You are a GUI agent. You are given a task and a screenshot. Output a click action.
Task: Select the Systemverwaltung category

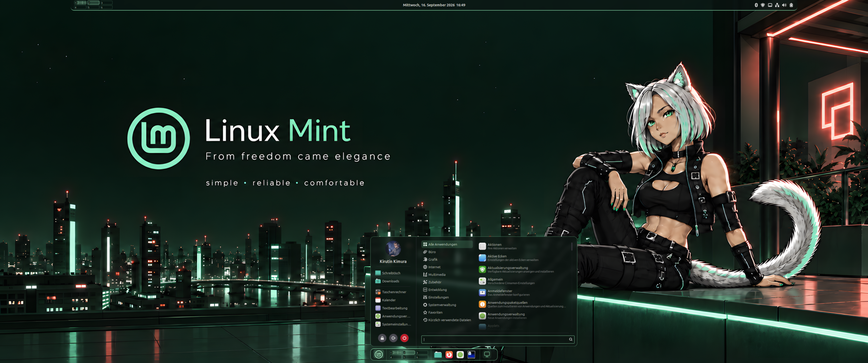(447, 305)
